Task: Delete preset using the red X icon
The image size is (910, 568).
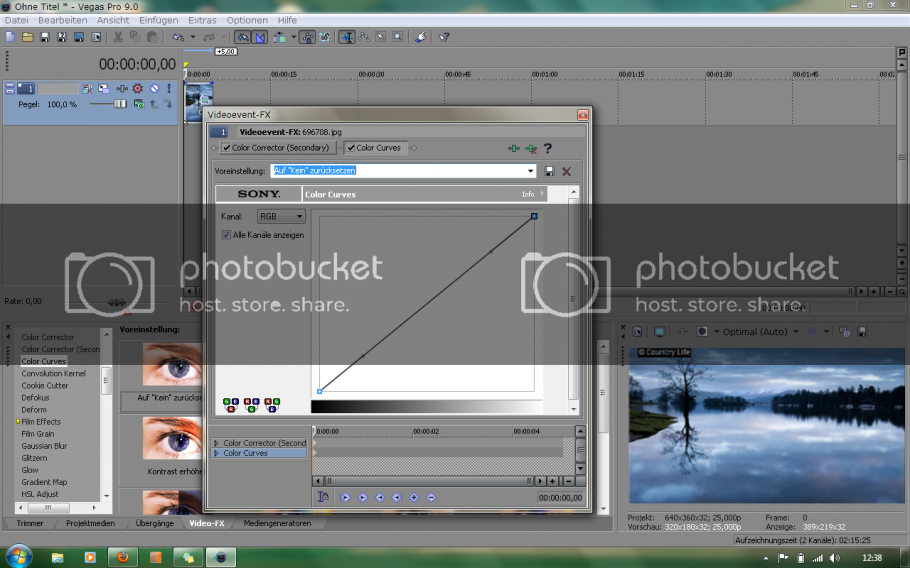Action: (566, 171)
